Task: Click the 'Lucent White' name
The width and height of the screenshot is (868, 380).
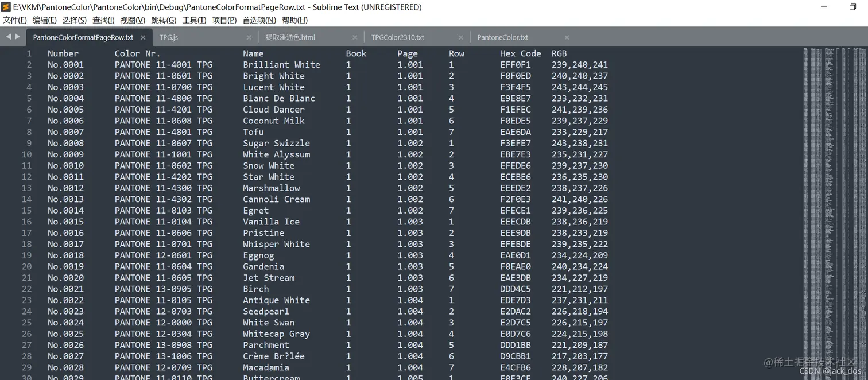Action: click(x=274, y=87)
